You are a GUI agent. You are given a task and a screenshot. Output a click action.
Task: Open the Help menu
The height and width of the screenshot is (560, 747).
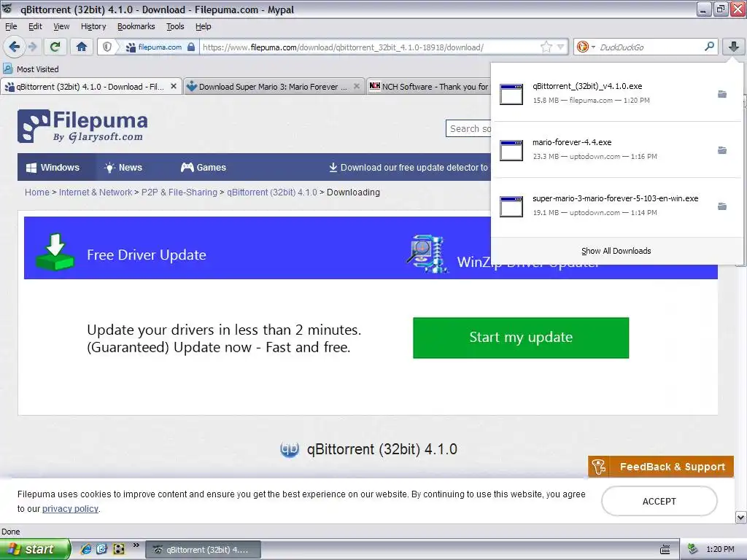(203, 26)
